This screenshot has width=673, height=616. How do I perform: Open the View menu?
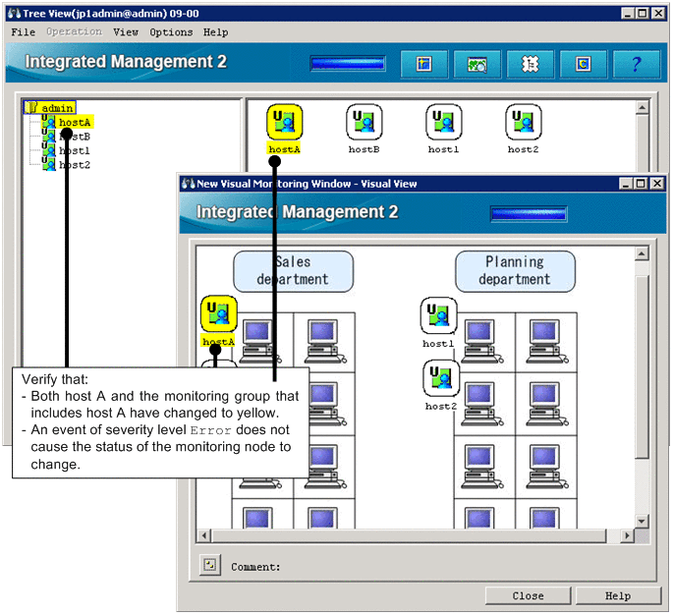[126, 32]
